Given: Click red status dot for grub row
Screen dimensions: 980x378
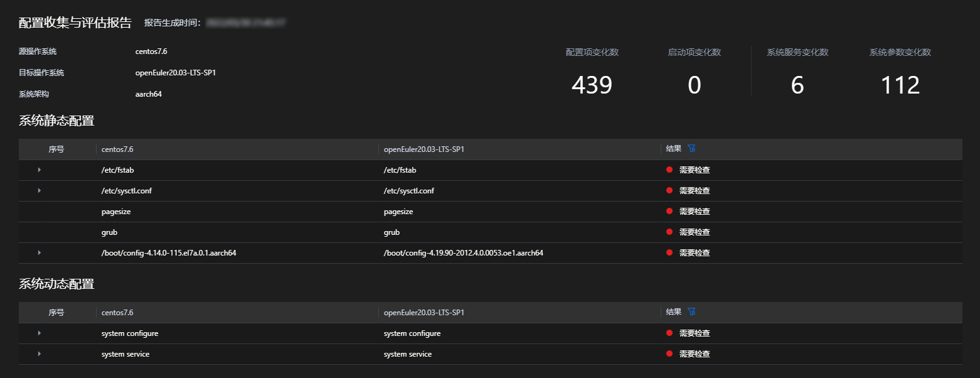Looking at the screenshot, I should tap(669, 232).
